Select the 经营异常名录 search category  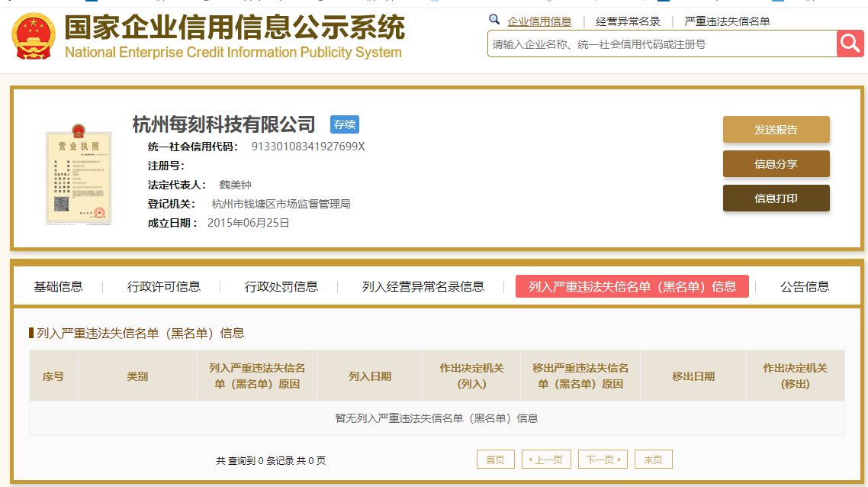tap(628, 21)
